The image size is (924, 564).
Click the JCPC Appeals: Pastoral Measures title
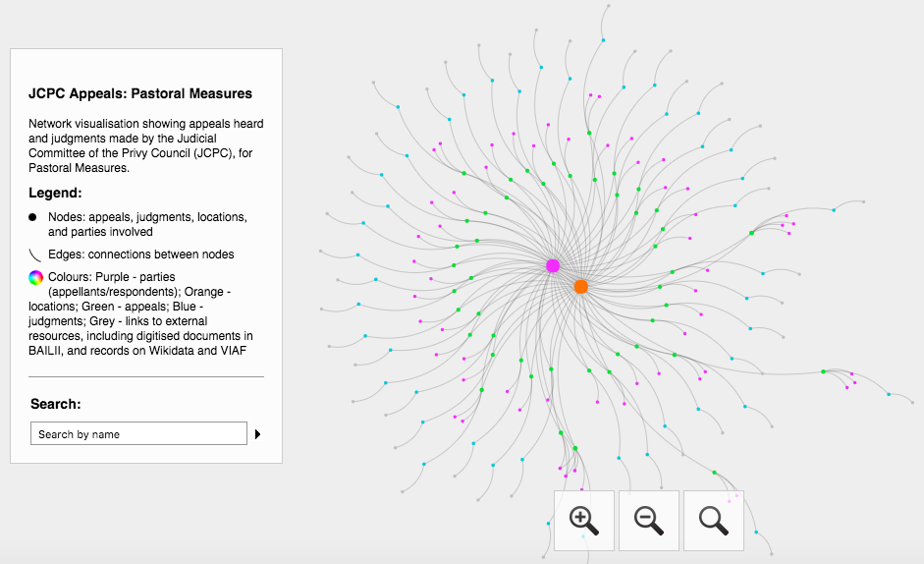pyautogui.click(x=140, y=94)
